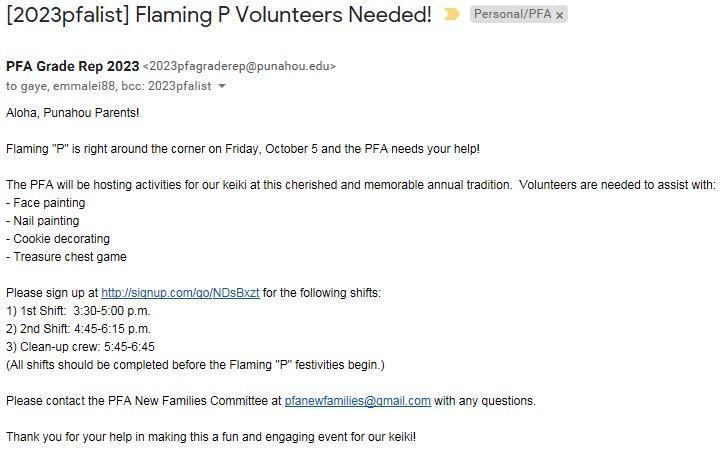Click the email subject Flaming P Volunteers Needed
Viewport: 724px width, 458px height.
(219, 15)
